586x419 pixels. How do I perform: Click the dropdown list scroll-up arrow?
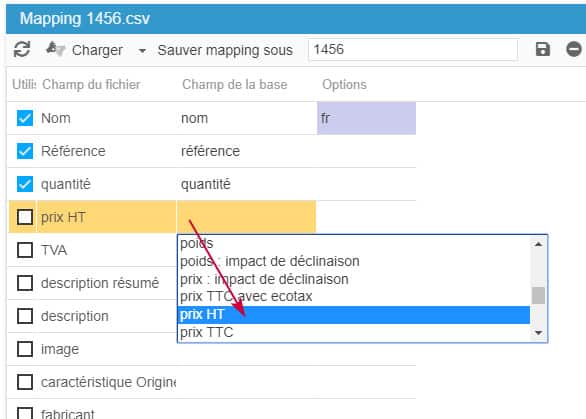pos(538,244)
